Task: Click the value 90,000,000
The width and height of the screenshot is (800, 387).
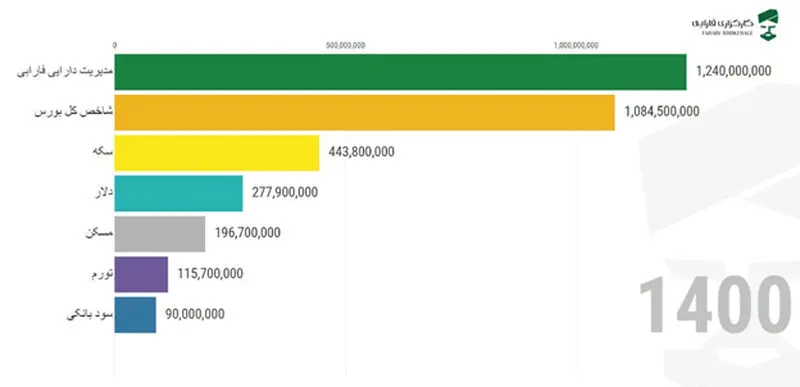Action: point(195,315)
